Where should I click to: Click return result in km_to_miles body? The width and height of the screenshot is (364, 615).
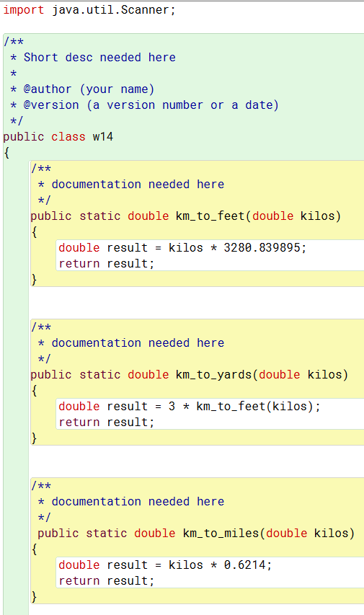click(106, 581)
